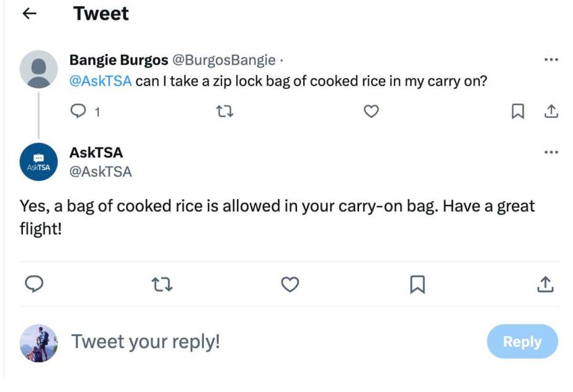The image size is (573, 392).
Task: Click the retweet icon on Bangie's tweet
Action: pos(224,112)
